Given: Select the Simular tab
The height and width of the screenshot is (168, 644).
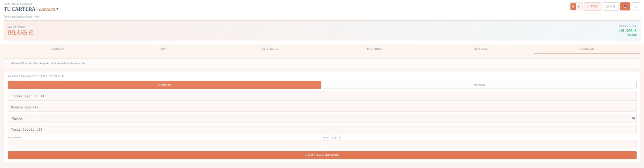Looking at the screenshot, I should click(x=587, y=49).
